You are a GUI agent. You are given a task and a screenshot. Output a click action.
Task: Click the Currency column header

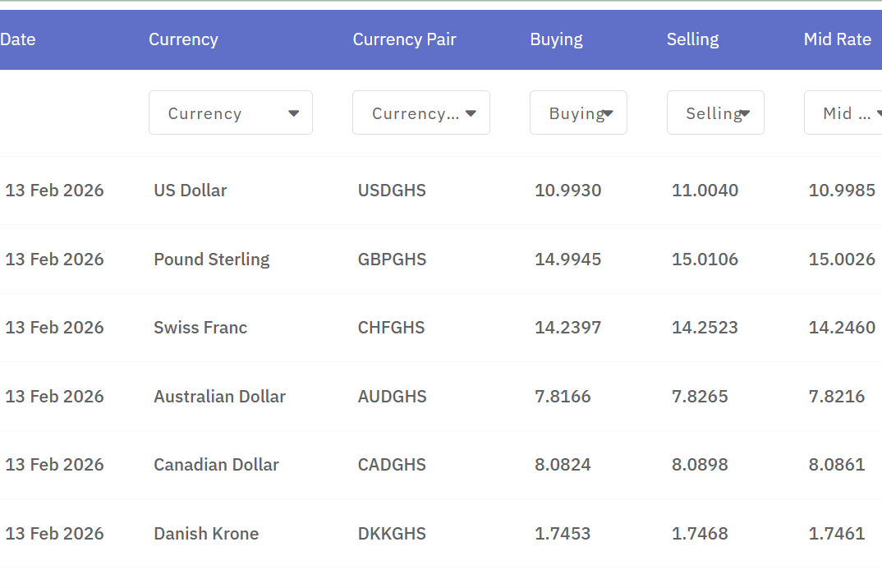(x=183, y=39)
